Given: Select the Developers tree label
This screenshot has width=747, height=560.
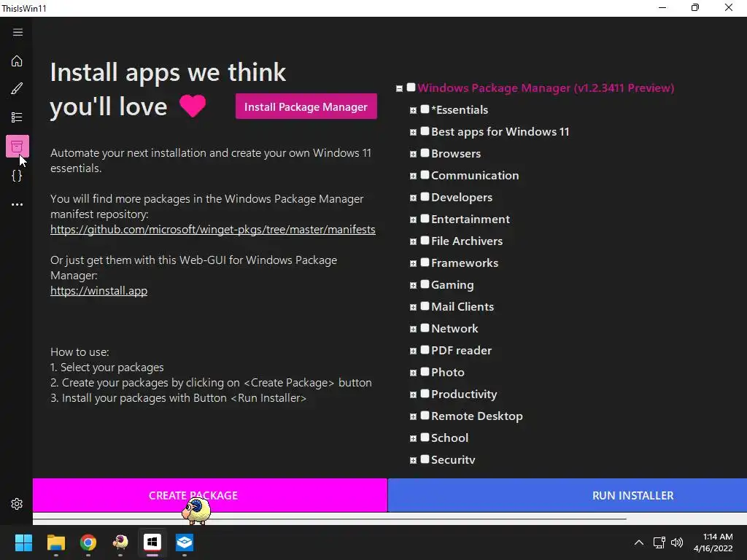Looking at the screenshot, I should pos(462,197).
